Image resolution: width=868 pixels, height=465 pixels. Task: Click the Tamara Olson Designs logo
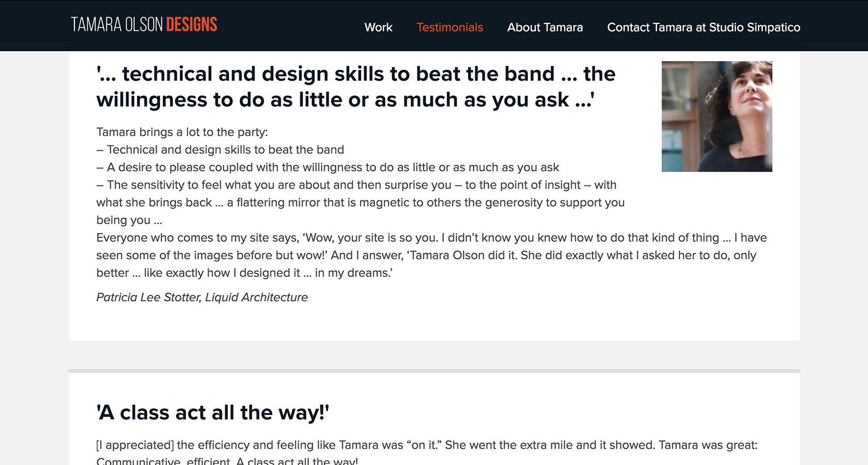click(144, 25)
